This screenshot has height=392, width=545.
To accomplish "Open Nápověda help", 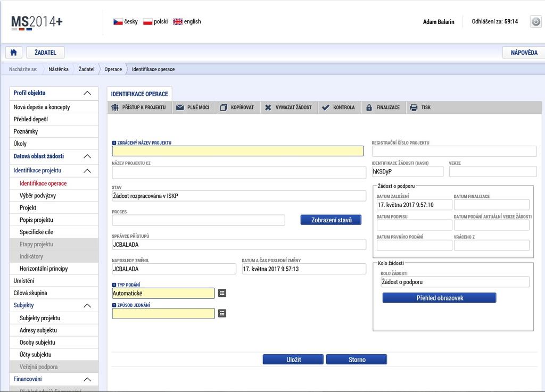I will (x=524, y=53).
